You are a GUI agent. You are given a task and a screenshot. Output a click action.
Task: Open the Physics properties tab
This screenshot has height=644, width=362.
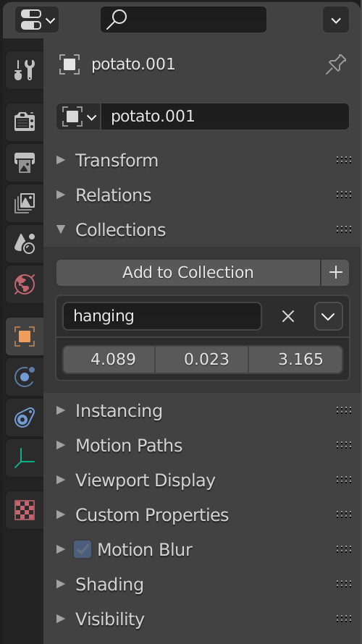[x=25, y=376]
